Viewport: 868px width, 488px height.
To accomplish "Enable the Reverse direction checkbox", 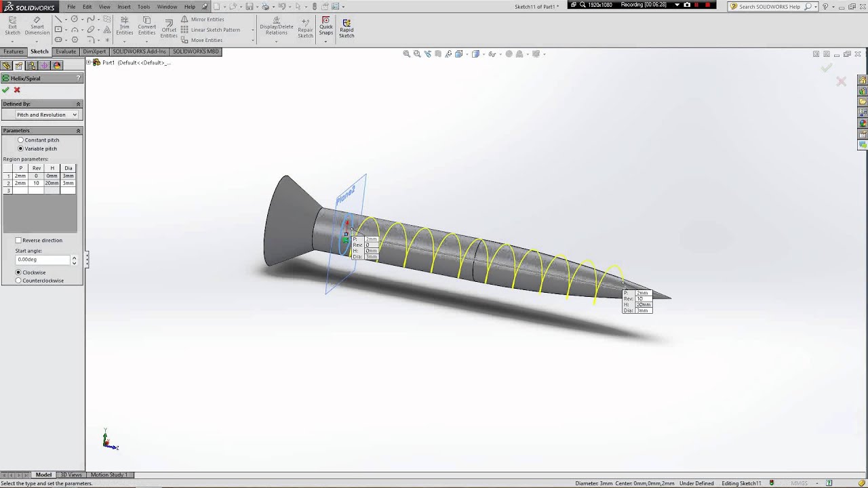I will [x=18, y=240].
